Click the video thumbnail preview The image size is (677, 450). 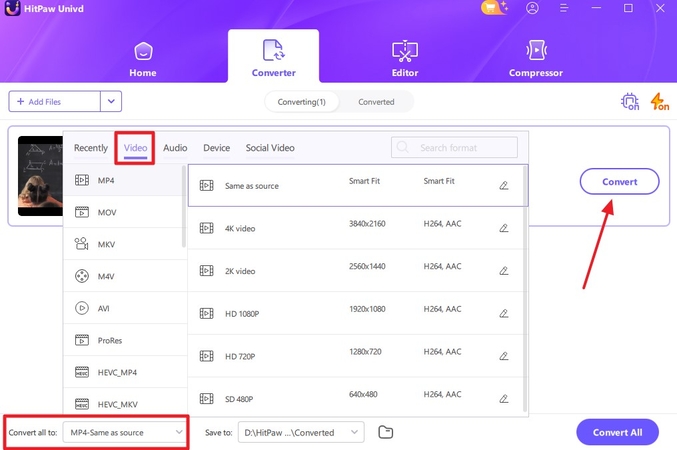pos(40,176)
